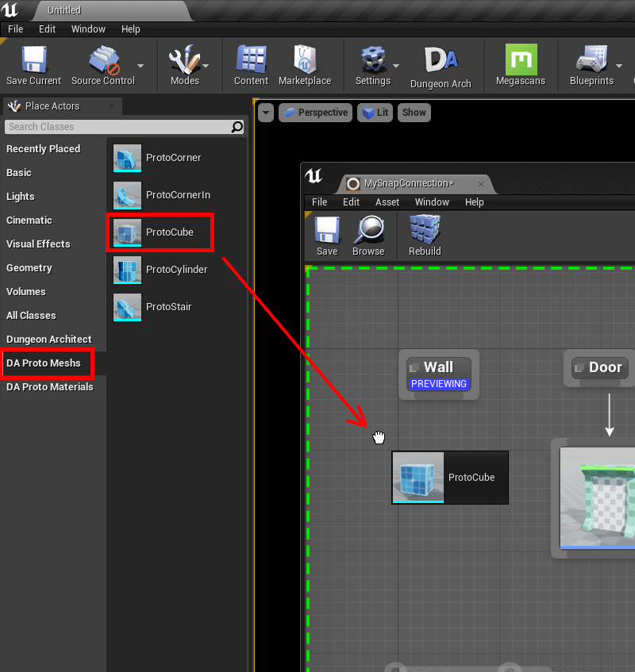Click the Rebuild cubes icon

pos(425,229)
